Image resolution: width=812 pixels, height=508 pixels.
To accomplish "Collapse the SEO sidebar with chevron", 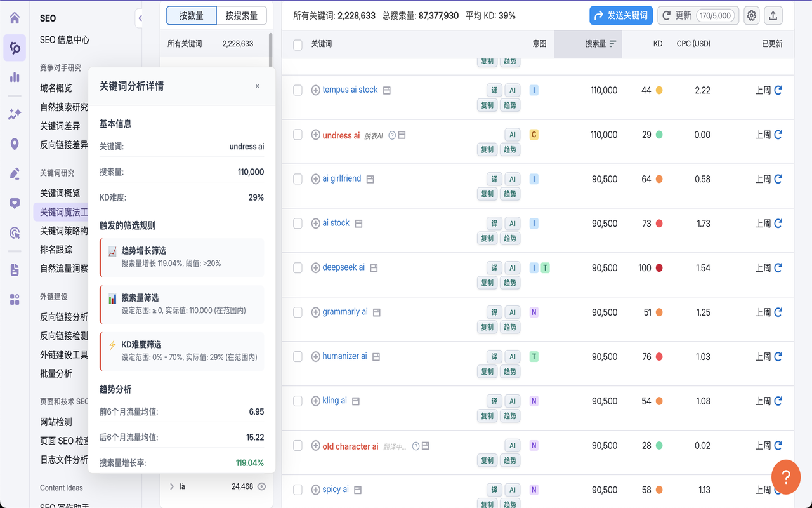I will pos(140,18).
